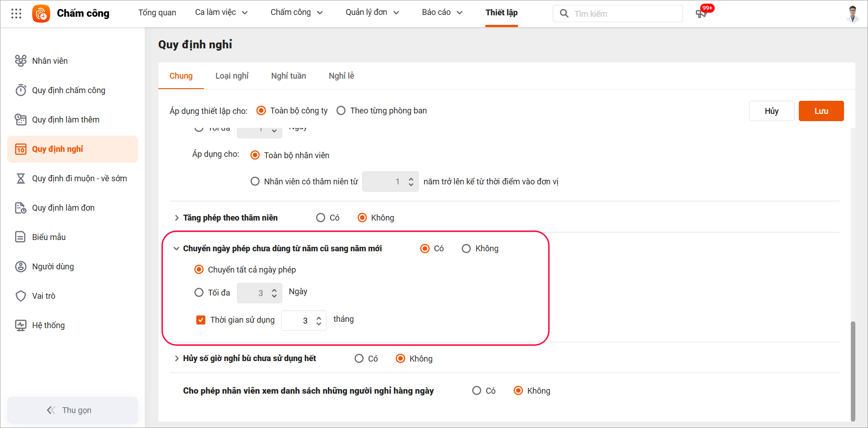Screen dimensions: 868x428
Task: Click the Vai trò shield icon
Action: (21, 296)
